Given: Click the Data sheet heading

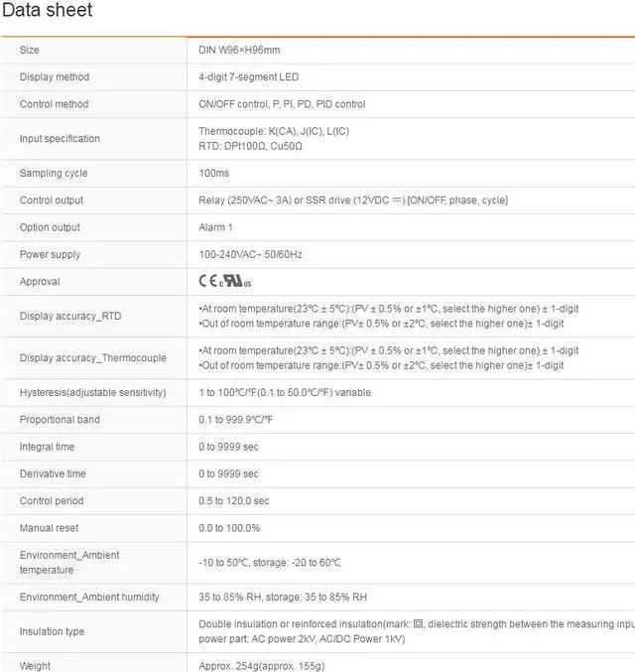Looking at the screenshot, I should click(x=47, y=11).
